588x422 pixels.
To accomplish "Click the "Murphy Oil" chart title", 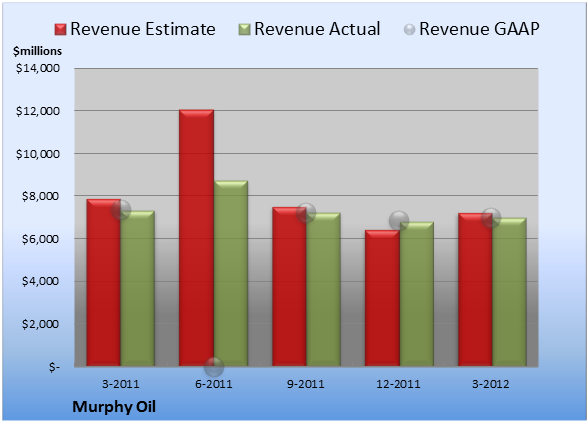I will click(114, 407).
